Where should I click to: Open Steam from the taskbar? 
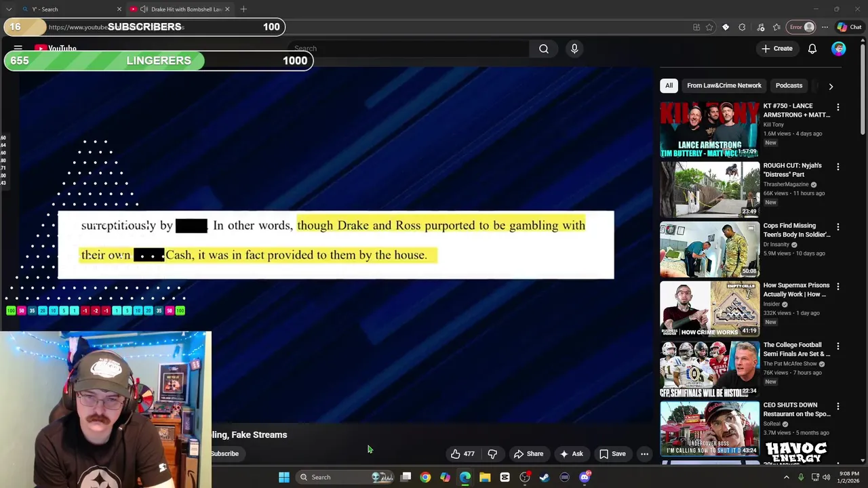point(545,477)
